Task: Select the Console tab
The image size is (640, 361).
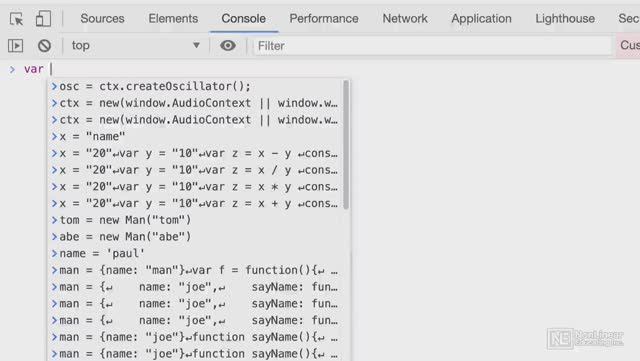Action: pyautogui.click(x=244, y=18)
